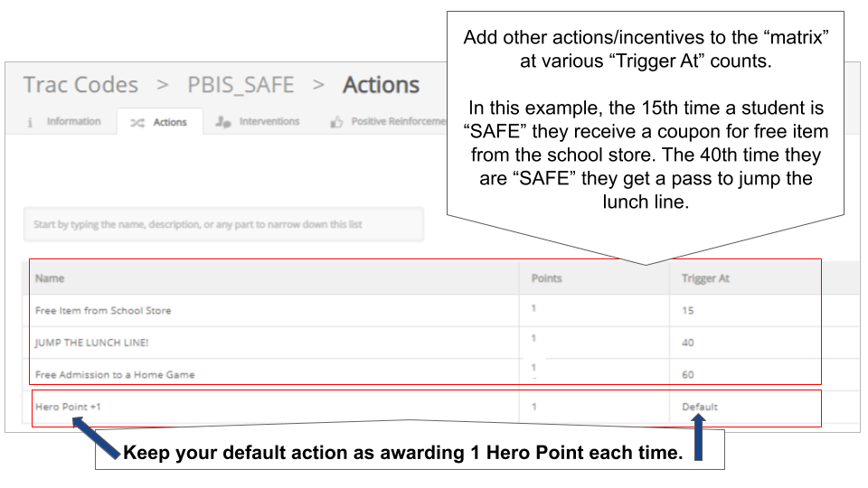868x488 pixels.
Task: Click the shuffle icon on Actions tab
Action: coord(137,122)
